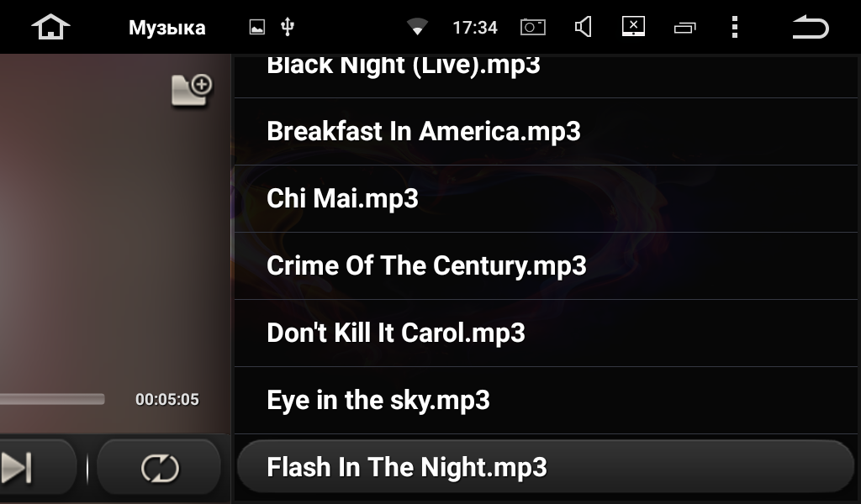Tap the add folder icon

[x=192, y=90]
